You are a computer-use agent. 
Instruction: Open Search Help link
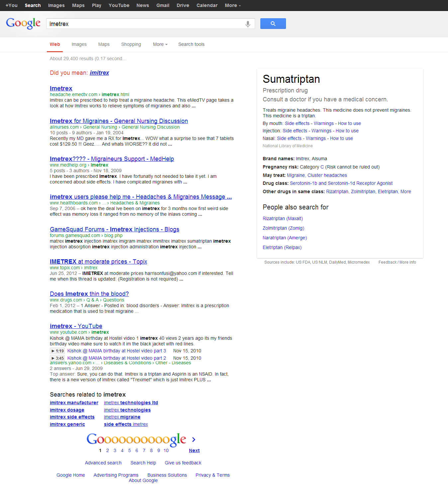(143, 463)
